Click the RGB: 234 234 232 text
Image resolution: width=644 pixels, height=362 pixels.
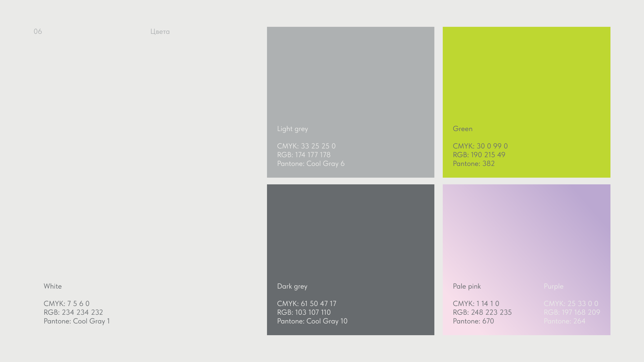(x=73, y=312)
